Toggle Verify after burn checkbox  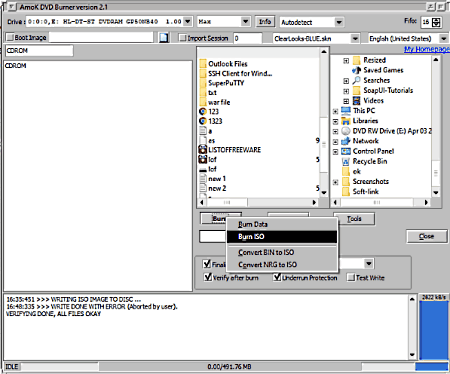[208, 277]
